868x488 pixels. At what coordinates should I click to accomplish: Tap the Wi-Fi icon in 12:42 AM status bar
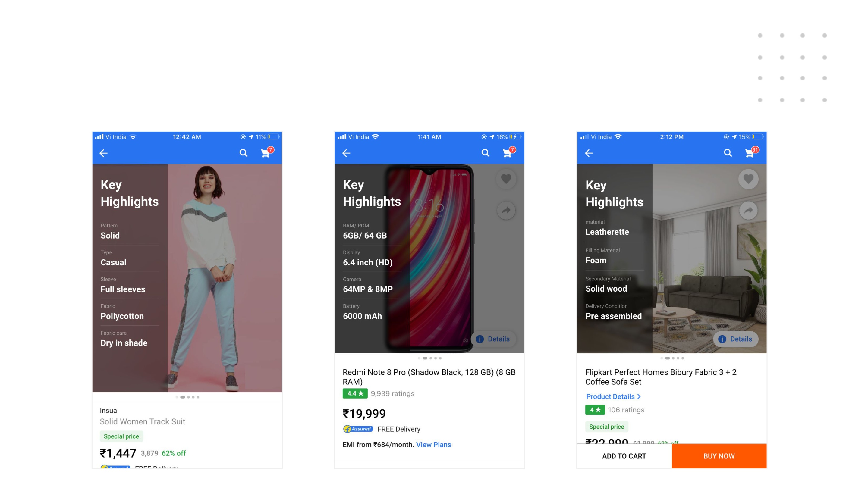133,137
